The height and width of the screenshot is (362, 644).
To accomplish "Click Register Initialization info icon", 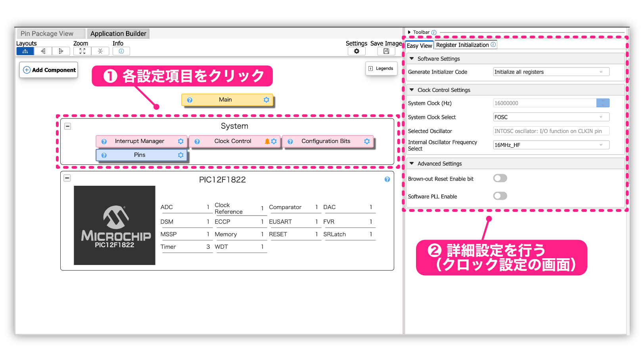I will [x=493, y=45].
